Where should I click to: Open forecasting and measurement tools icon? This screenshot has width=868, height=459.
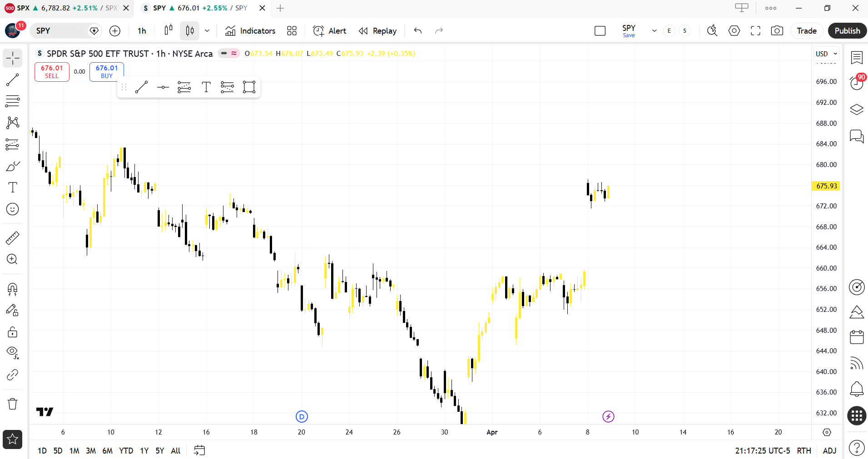(13, 144)
